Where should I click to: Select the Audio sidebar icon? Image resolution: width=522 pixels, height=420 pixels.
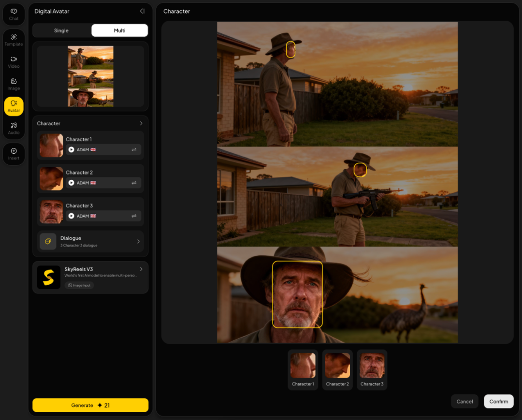coord(14,129)
